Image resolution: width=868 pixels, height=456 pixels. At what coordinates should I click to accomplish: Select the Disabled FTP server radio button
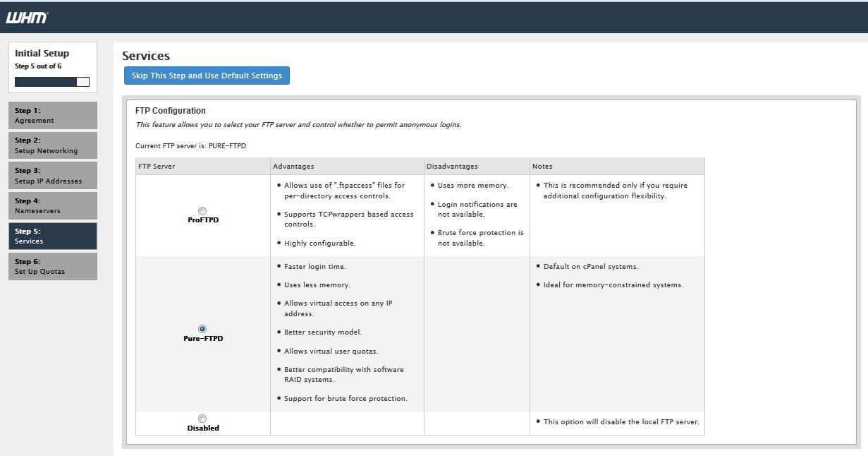[202, 419]
